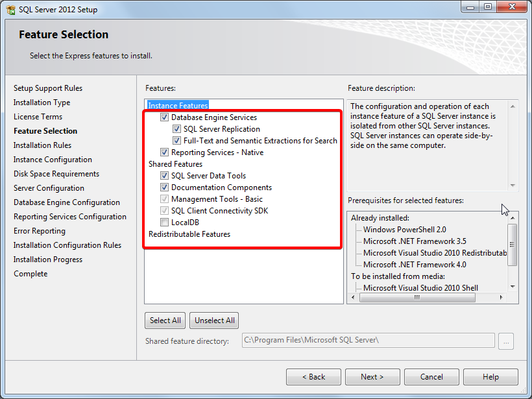Select Windows PowerShell 2.0 prerequisite
Screen dimensions: 532x399
pyautogui.click(x=404, y=230)
